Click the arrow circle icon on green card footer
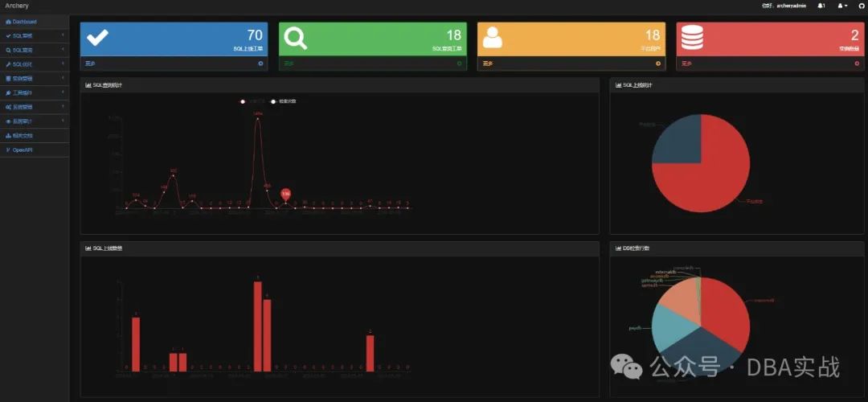Screen dimensions: 868x402 (x=460, y=64)
